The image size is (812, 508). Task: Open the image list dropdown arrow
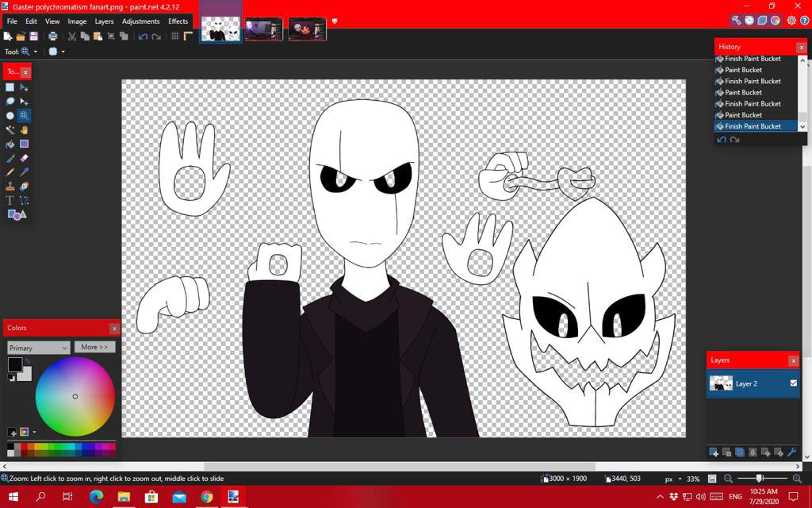(x=335, y=21)
